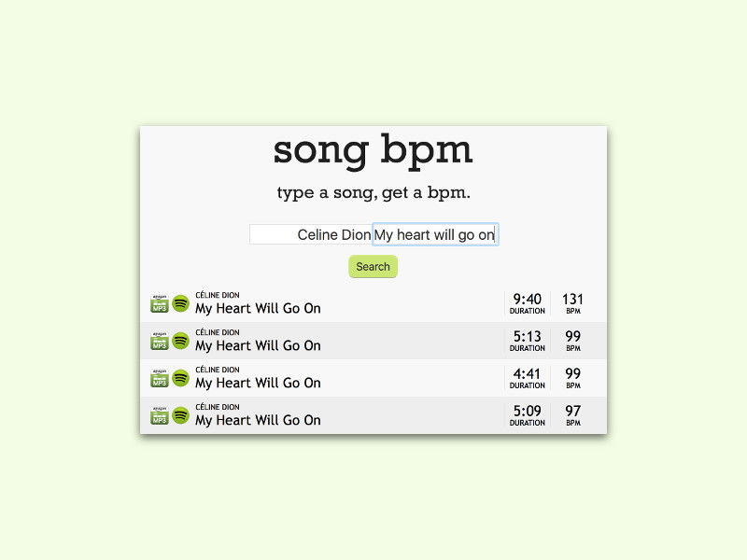This screenshot has height=560, width=747.
Task: Click the song bpm site title
Action: coord(373,150)
